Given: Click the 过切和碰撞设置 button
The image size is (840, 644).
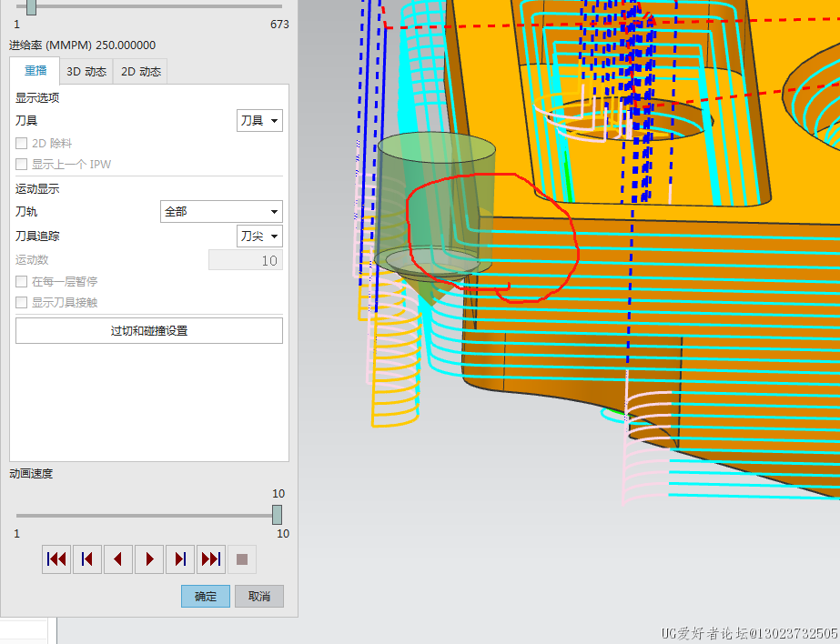Looking at the screenshot, I should (149, 331).
